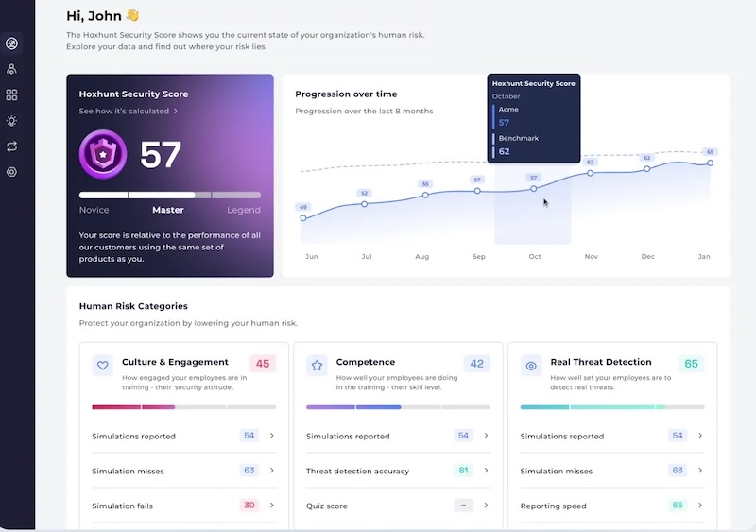Viewport: 756px width, 532px height.
Task: Expand Culture & Engagement Simulations reported chevron
Action: point(272,436)
